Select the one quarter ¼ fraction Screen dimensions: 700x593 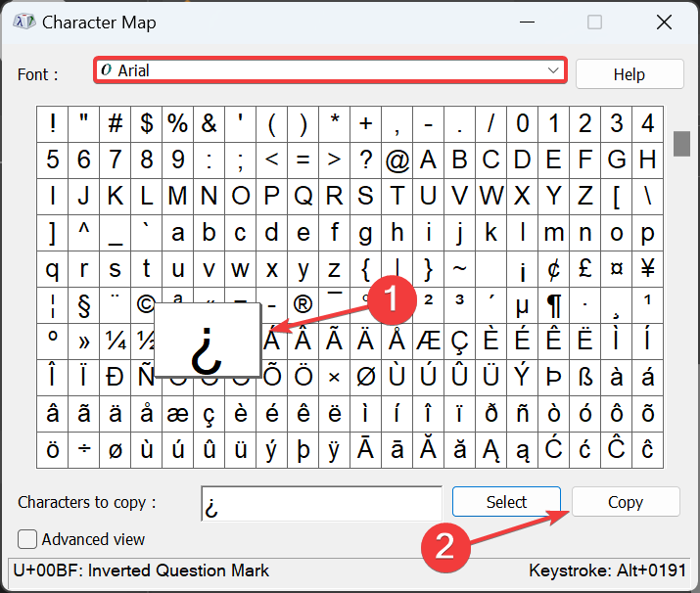116,342
